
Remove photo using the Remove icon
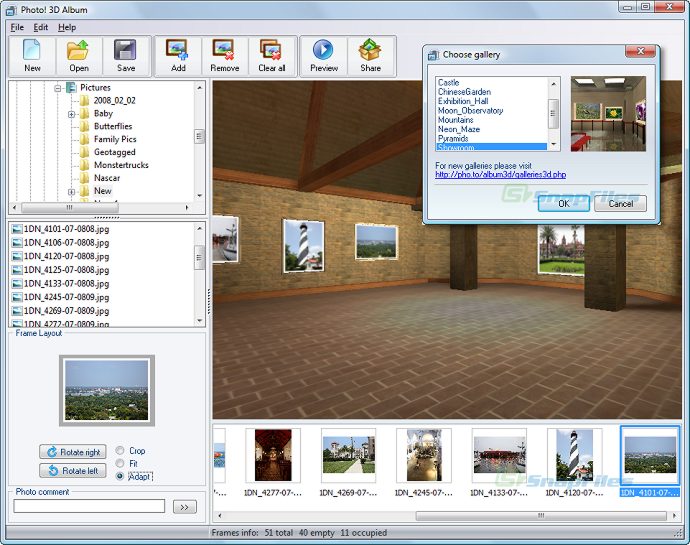pos(224,56)
